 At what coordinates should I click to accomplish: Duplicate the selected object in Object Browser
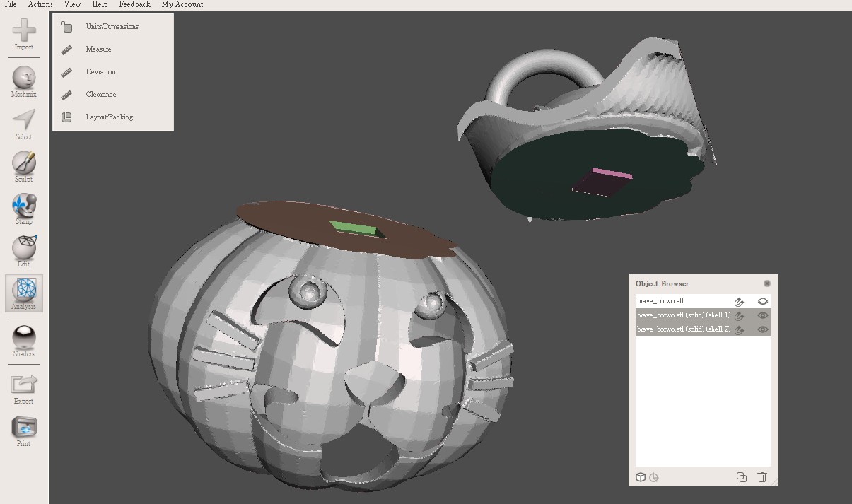pos(742,477)
